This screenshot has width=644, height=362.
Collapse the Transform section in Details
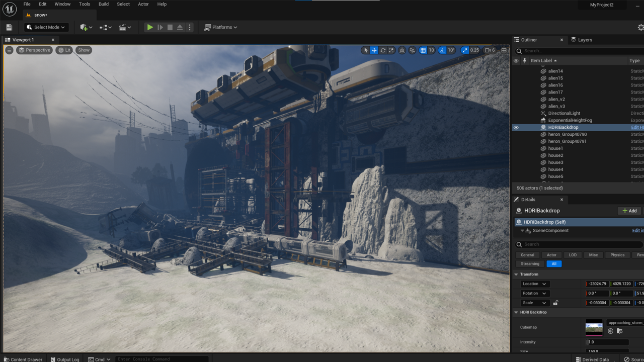516,275
